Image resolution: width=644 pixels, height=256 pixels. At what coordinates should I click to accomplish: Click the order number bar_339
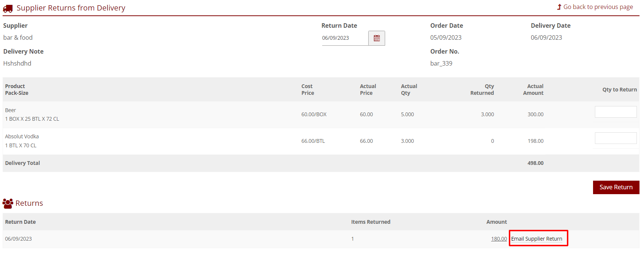441,63
